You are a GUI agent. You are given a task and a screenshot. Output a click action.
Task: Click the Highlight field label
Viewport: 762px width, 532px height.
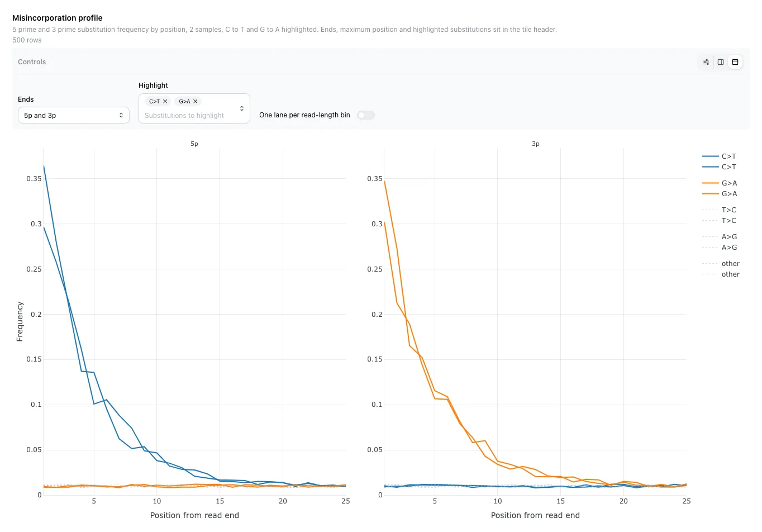153,85
